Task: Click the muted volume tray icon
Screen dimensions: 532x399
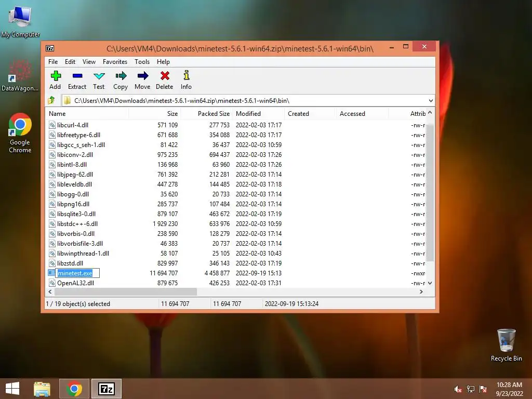Action: pyautogui.click(x=458, y=389)
